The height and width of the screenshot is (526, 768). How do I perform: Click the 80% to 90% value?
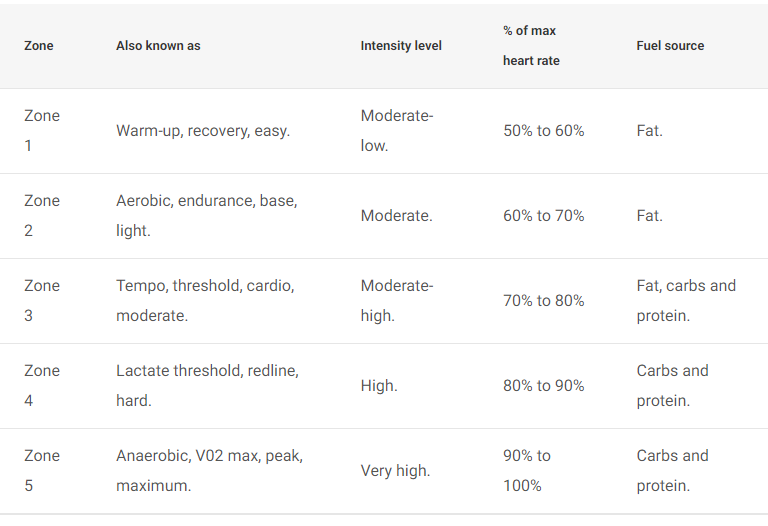(x=544, y=385)
